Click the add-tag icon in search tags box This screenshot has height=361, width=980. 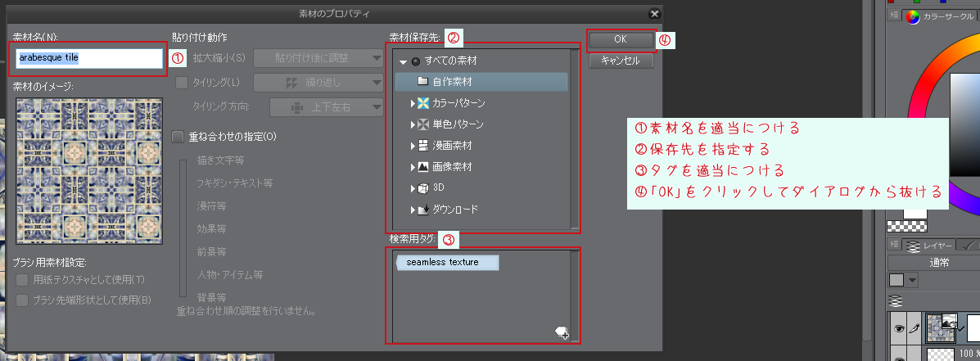(562, 333)
